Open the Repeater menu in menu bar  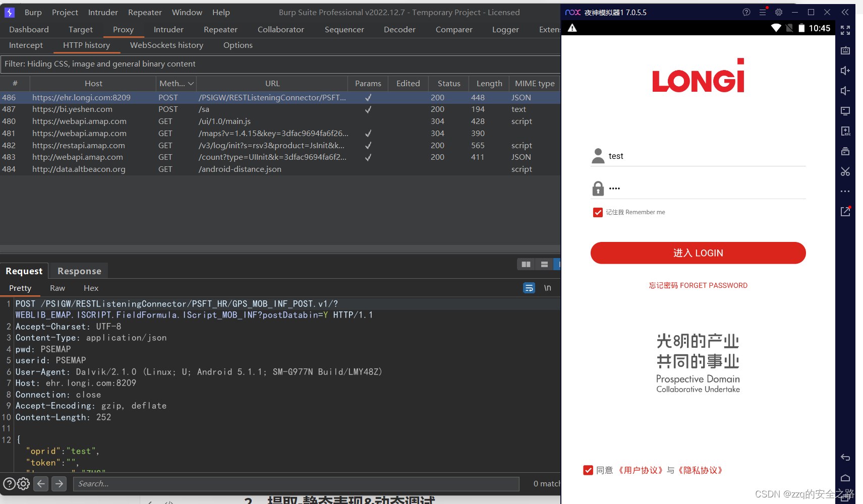tap(144, 12)
